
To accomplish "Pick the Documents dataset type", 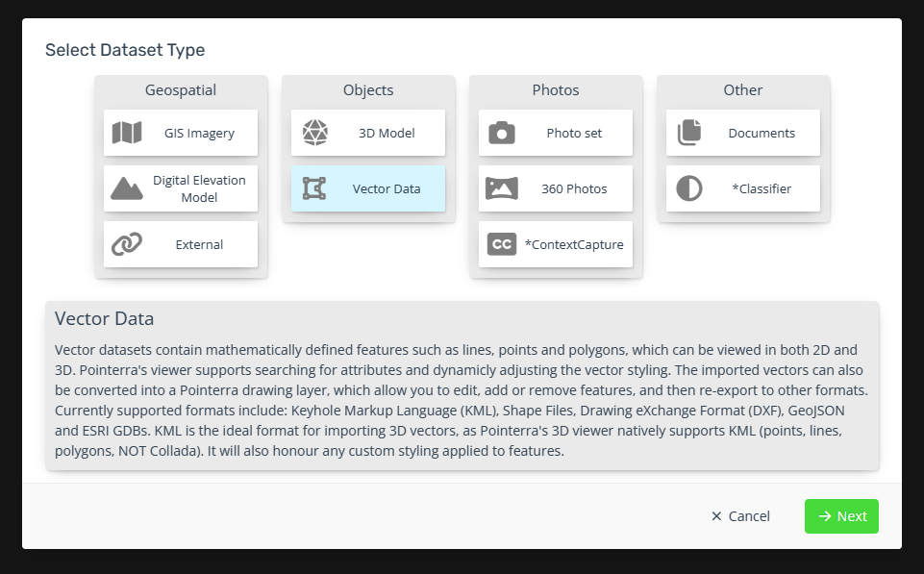I will (743, 133).
